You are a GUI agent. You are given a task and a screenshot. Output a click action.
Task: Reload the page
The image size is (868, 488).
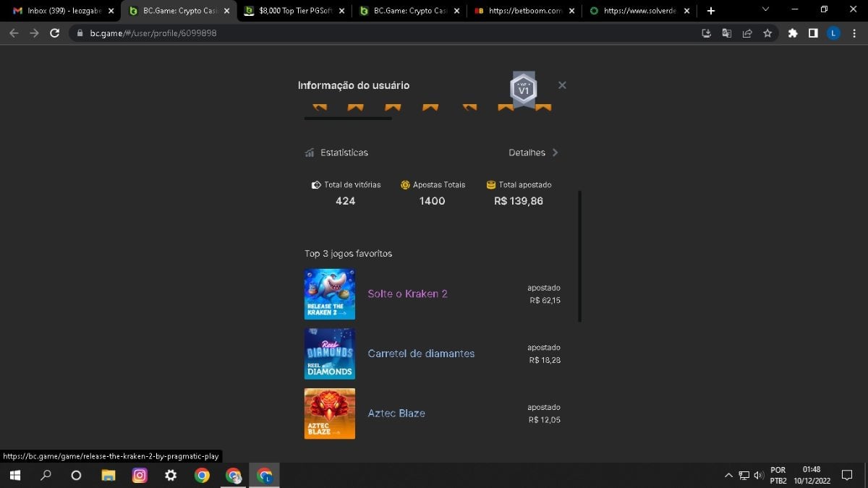coord(54,33)
